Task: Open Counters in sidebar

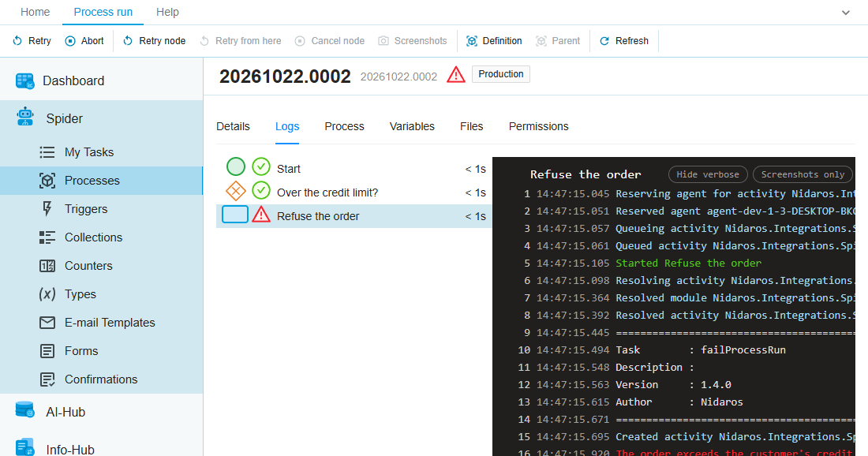Action: click(x=88, y=266)
